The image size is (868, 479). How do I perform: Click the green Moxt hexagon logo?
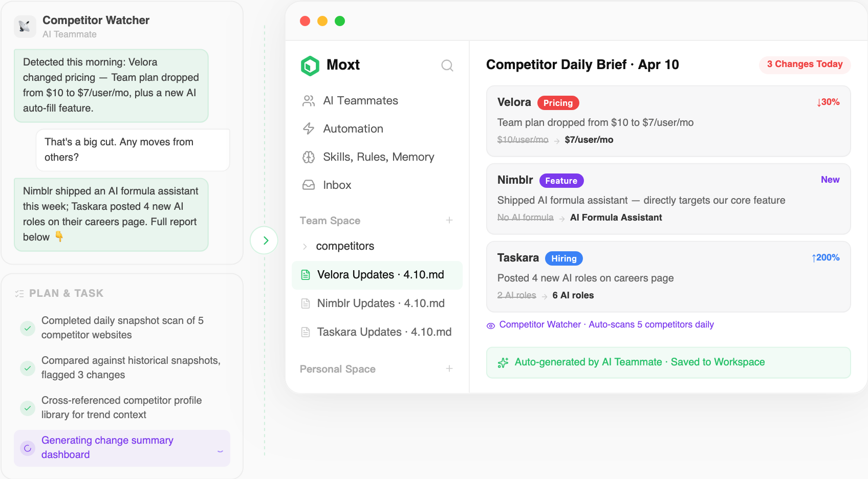310,66
